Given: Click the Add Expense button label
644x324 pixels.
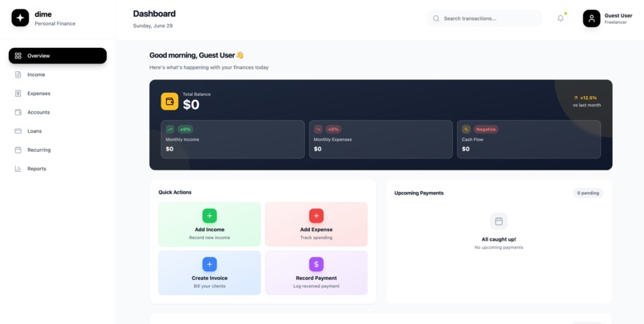Looking at the screenshot, I should coord(316,230).
